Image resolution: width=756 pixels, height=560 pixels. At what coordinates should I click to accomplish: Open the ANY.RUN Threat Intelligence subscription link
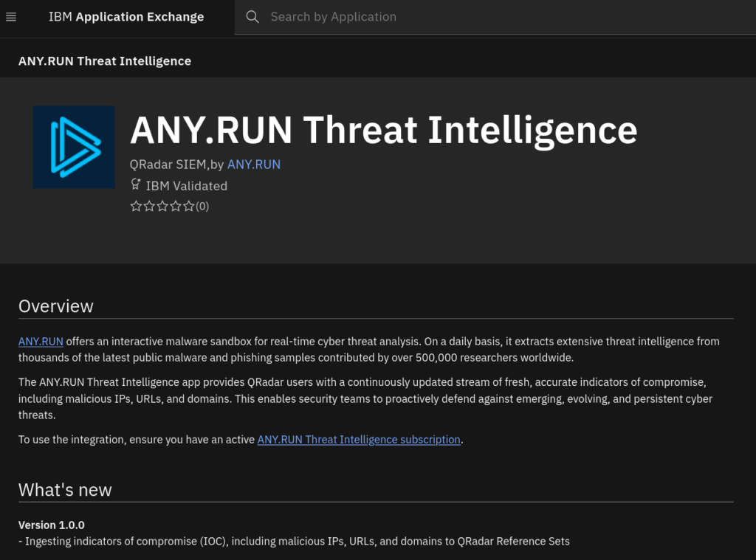pyautogui.click(x=359, y=440)
